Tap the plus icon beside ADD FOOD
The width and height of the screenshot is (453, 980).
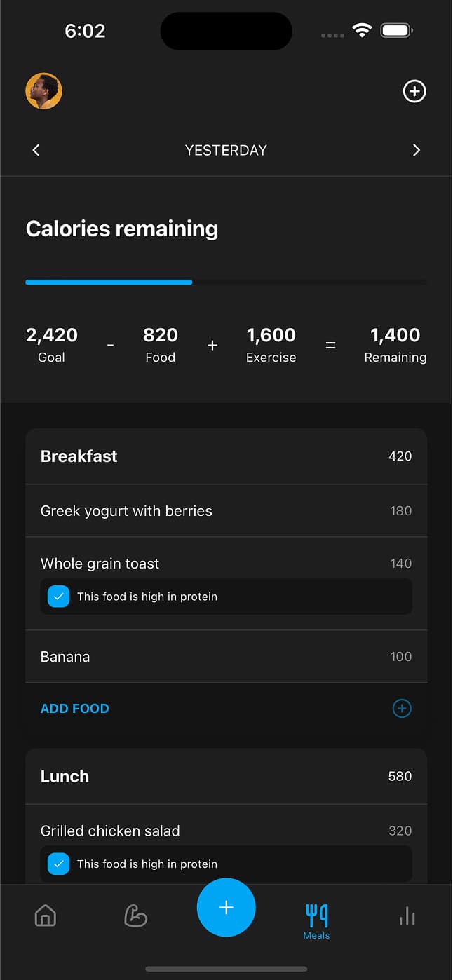coord(402,708)
